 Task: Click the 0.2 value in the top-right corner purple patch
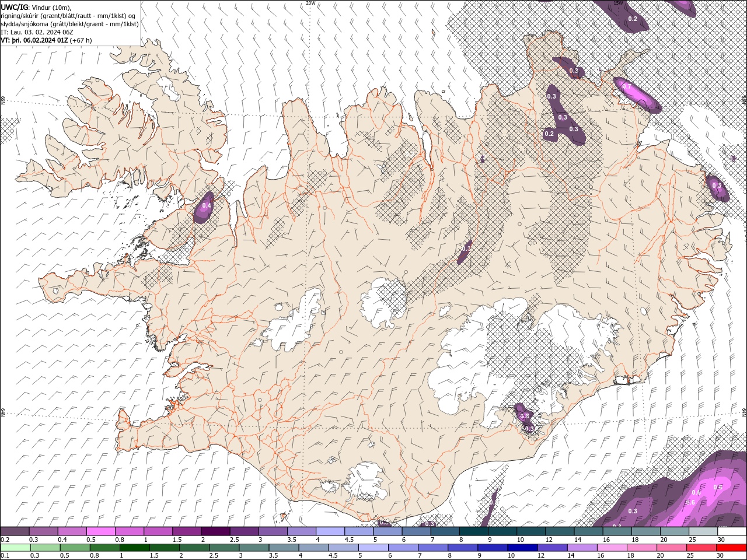tap(632, 19)
